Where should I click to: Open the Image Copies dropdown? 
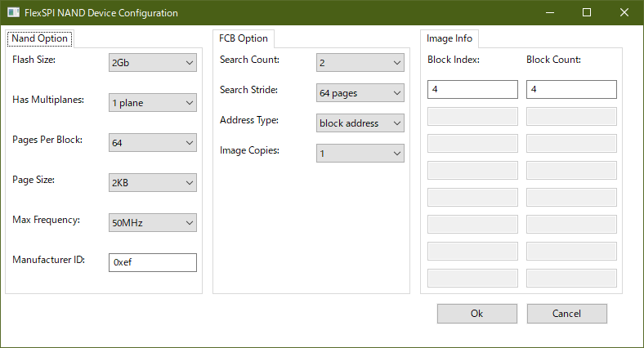click(x=360, y=153)
